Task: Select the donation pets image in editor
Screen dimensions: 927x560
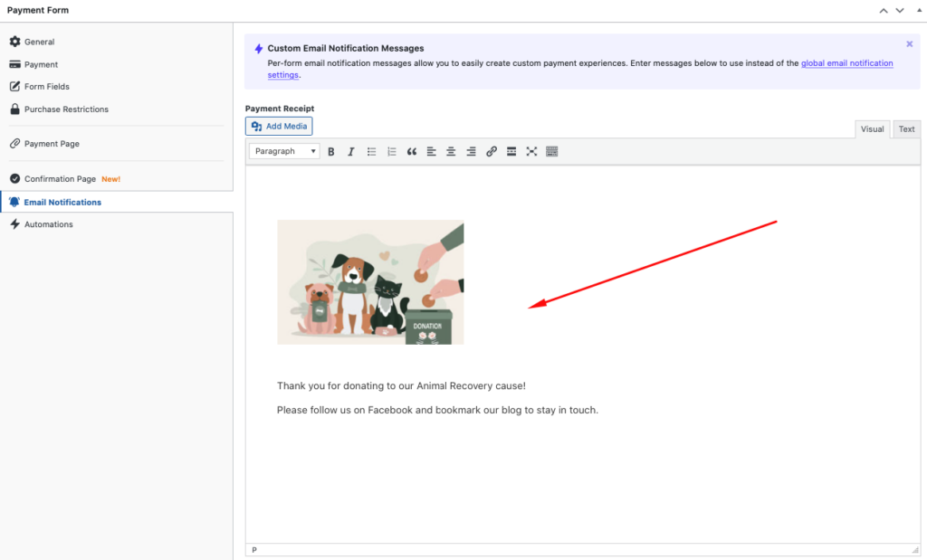Action: (x=370, y=282)
